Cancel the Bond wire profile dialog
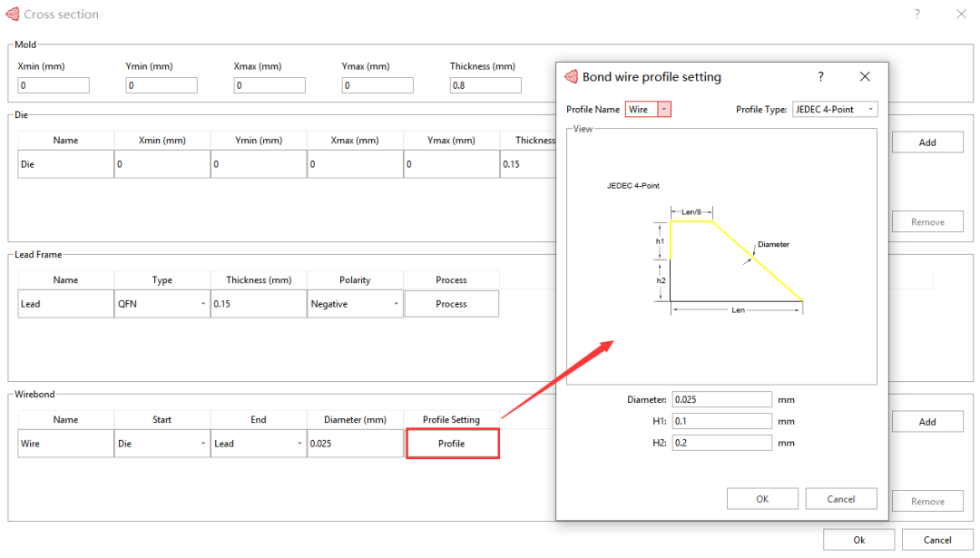Screen dimensions: 980x558 (841, 499)
